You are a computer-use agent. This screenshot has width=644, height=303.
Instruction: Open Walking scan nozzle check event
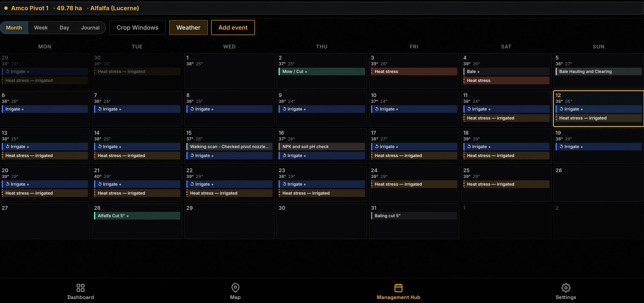click(x=229, y=147)
